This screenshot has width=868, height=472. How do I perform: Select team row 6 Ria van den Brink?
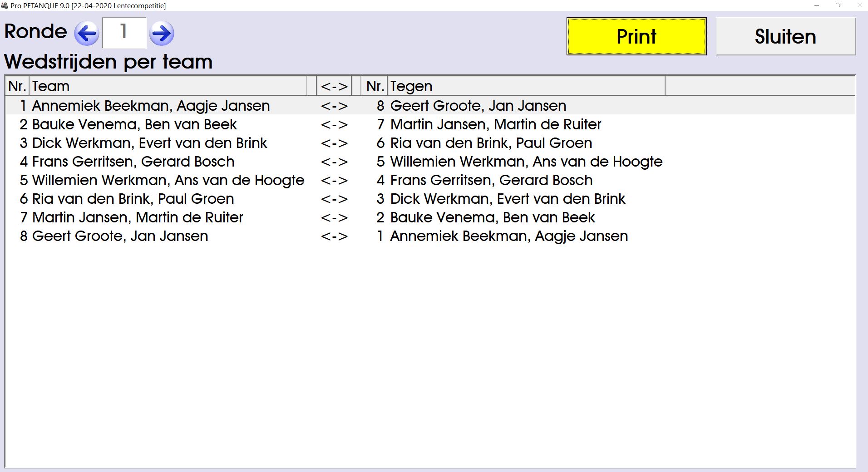(133, 199)
